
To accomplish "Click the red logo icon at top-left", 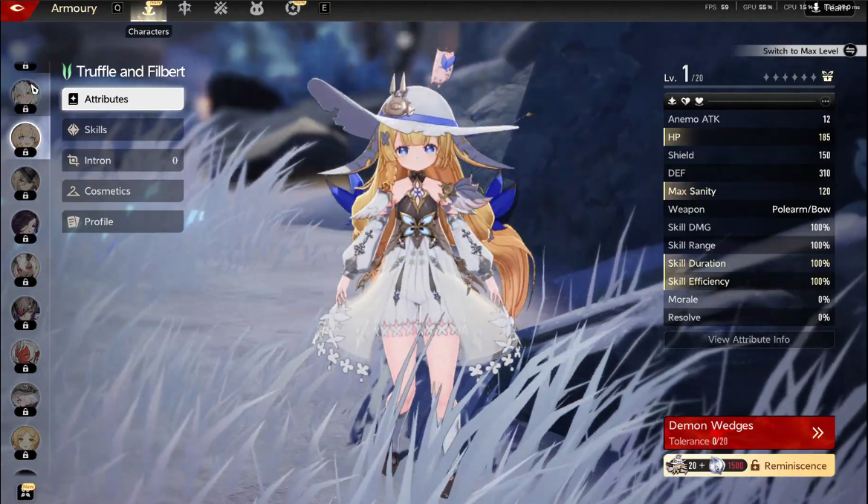I will tap(19, 9).
